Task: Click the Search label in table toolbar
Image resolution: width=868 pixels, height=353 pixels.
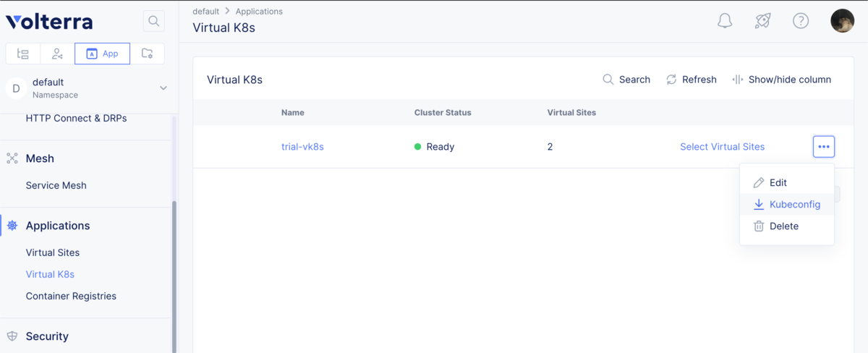Action: point(634,80)
